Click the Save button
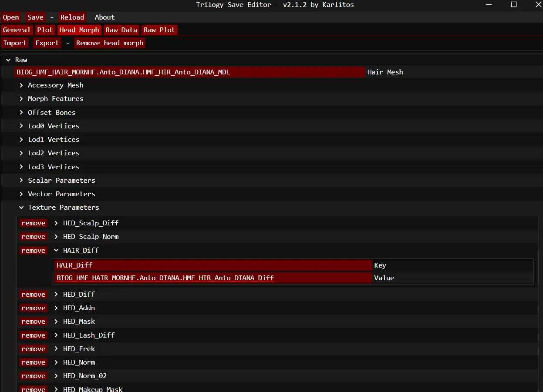Screen dimensions: 543x392 [x=35, y=17]
